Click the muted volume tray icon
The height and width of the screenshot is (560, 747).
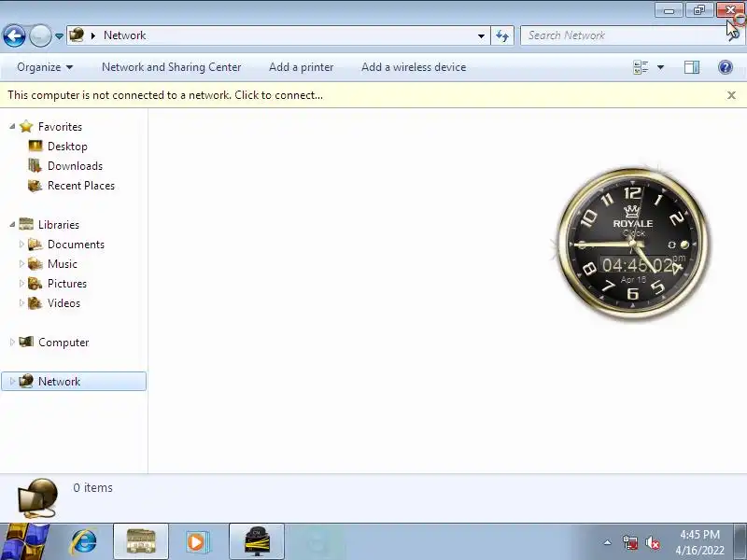coord(653,542)
